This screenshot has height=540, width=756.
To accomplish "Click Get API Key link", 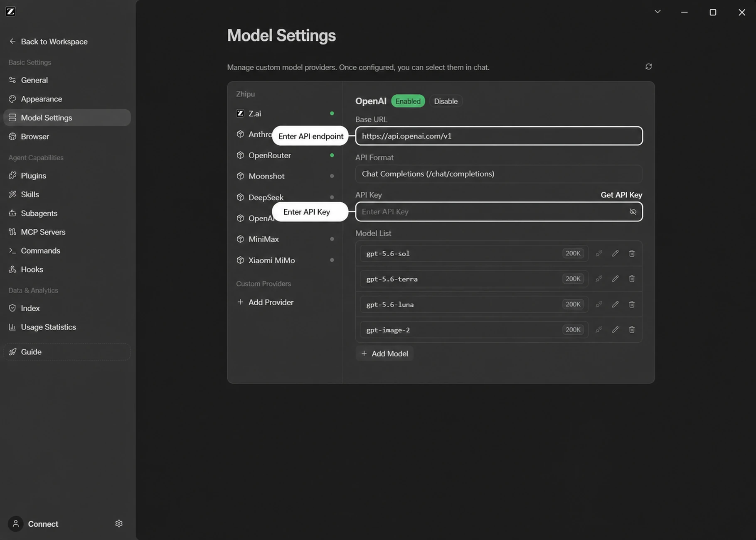I will 621,195.
